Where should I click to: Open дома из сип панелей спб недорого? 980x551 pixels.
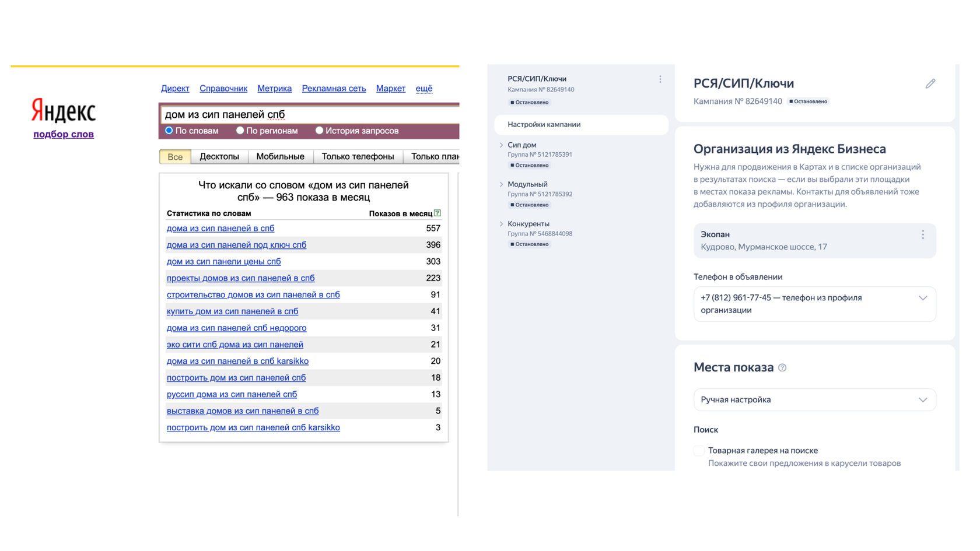[x=236, y=328]
